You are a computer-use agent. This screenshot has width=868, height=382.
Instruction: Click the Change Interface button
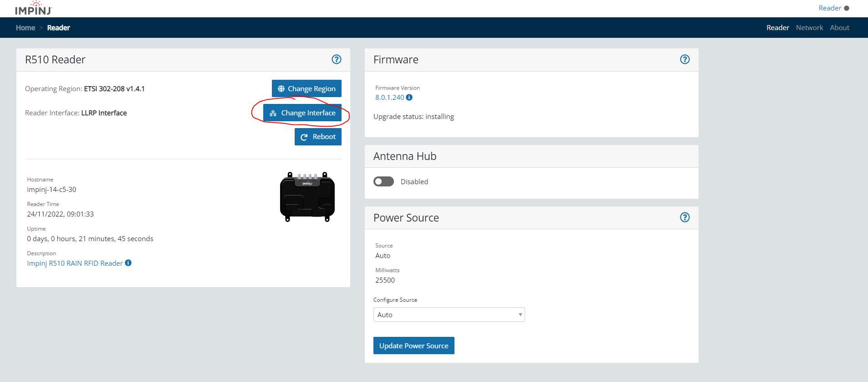point(302,113)
